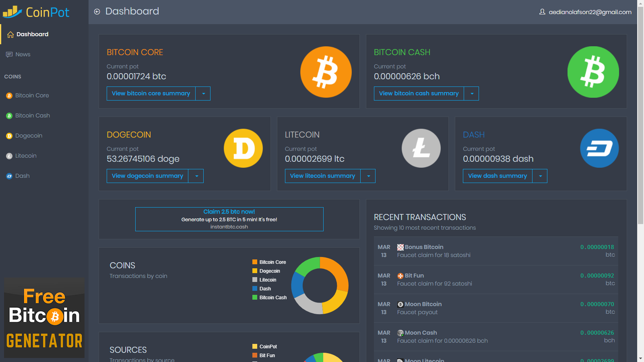Viewport: 644px width, 362px height.
Task: Click the Litecoin legend color swatch
Action: (x=255, y=280)
